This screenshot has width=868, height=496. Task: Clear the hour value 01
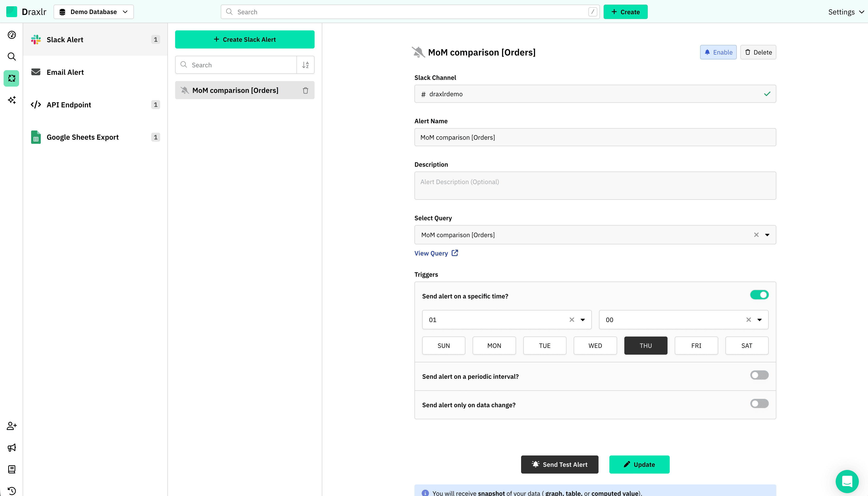pyautogui.click(x=572, y=320)
